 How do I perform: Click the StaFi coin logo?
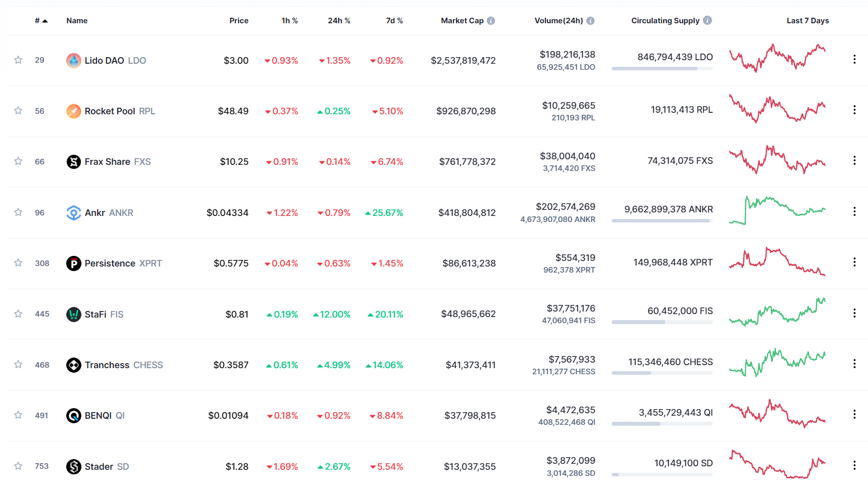click(x=74, y=315)
